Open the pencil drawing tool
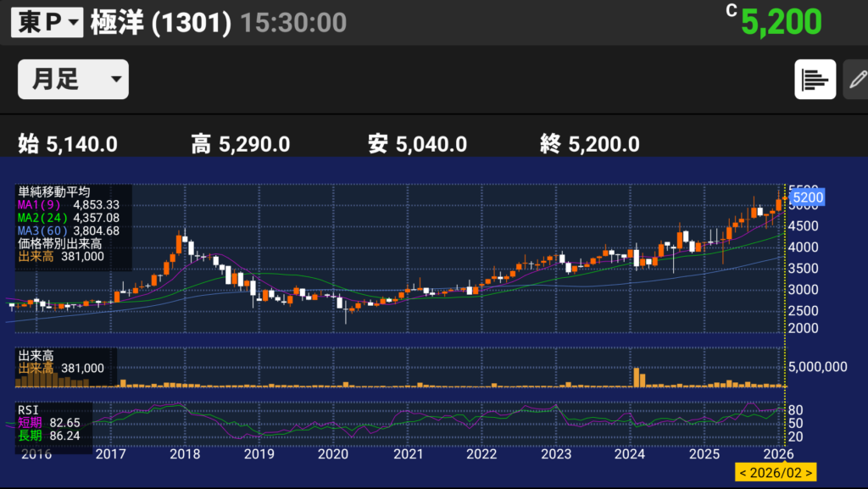Viewport: 868px width, 489px height. (x=857, y=80)
